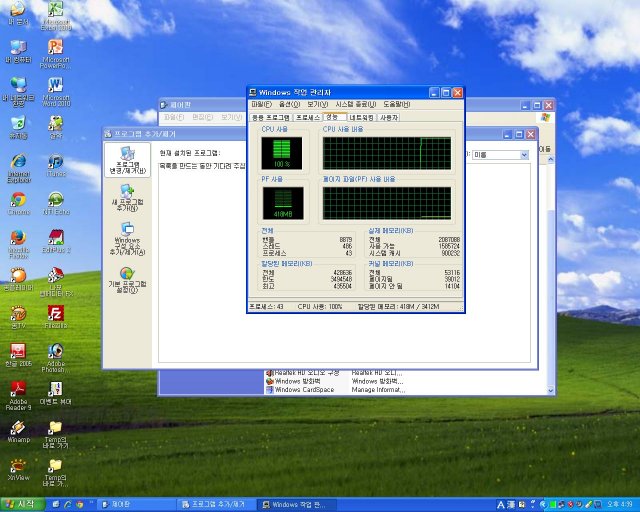Select the Recycle Bin desktop icon
The height and width of the screenshot is (512, 640).
point(18,127)
